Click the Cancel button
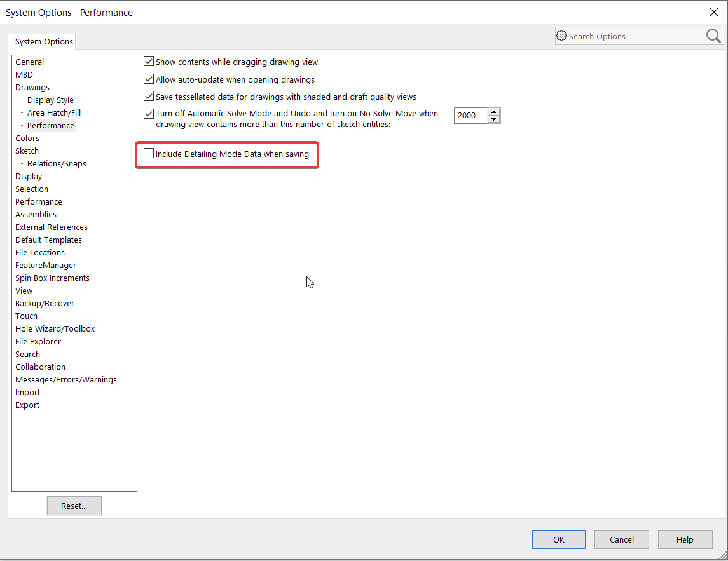728x561 pixels. (622, 539)
